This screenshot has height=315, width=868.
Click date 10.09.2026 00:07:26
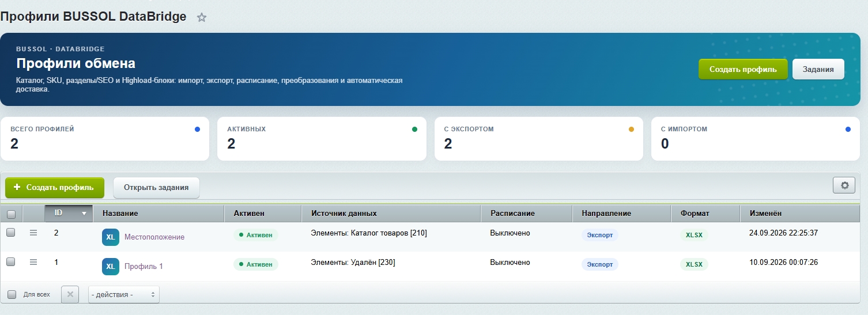tap(783, 262)
